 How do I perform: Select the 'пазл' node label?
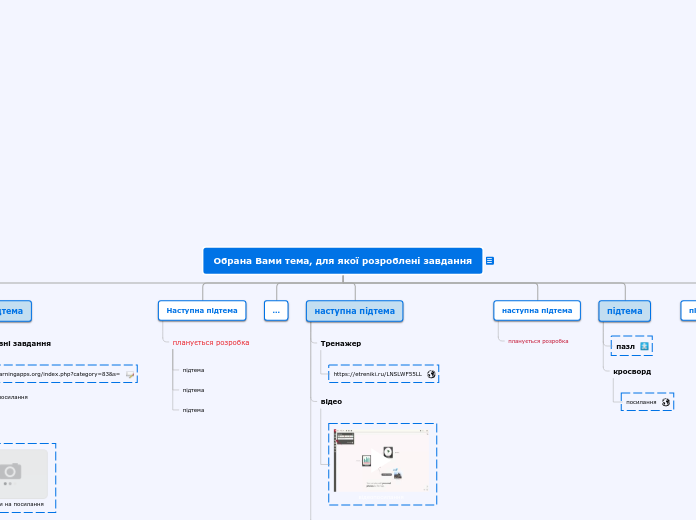click(x=625, y=346)
